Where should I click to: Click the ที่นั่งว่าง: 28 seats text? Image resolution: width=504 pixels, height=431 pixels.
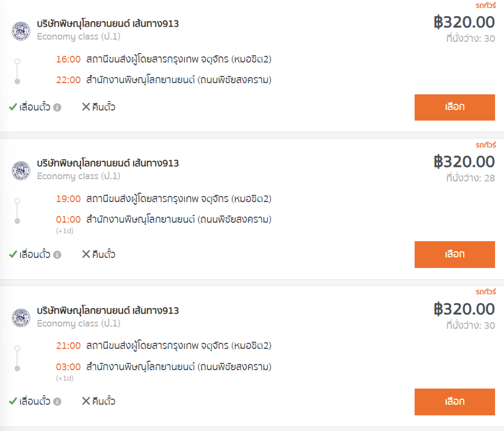[470, 178]
